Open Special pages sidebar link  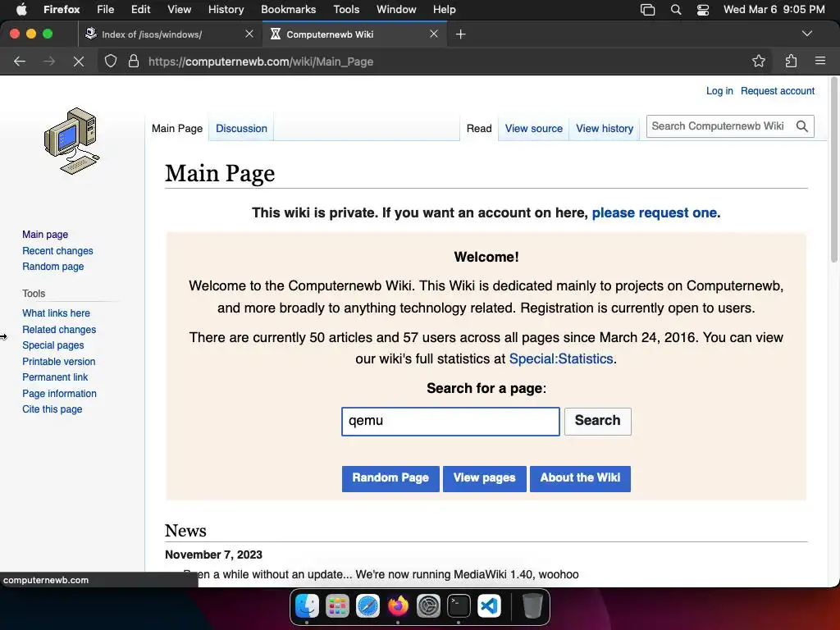[x=53, y=345]
